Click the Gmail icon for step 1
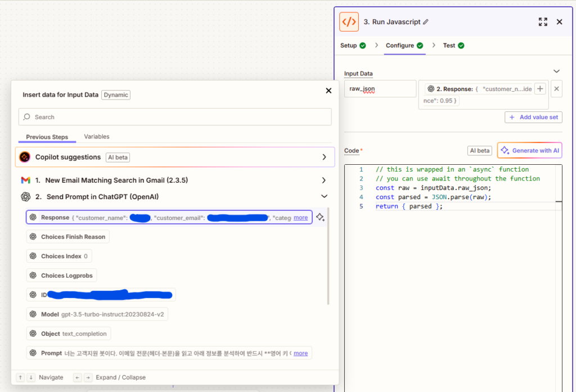The width and height of the screenshot is (576, 392). [25, 180]
